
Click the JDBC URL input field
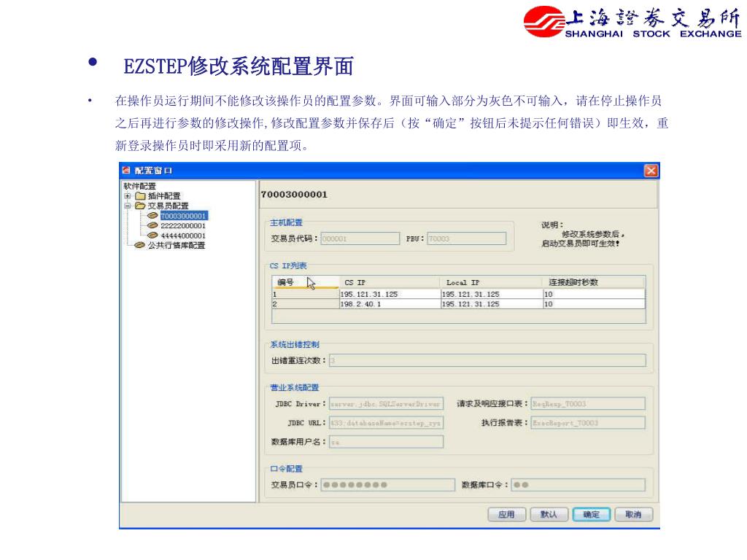386,423
